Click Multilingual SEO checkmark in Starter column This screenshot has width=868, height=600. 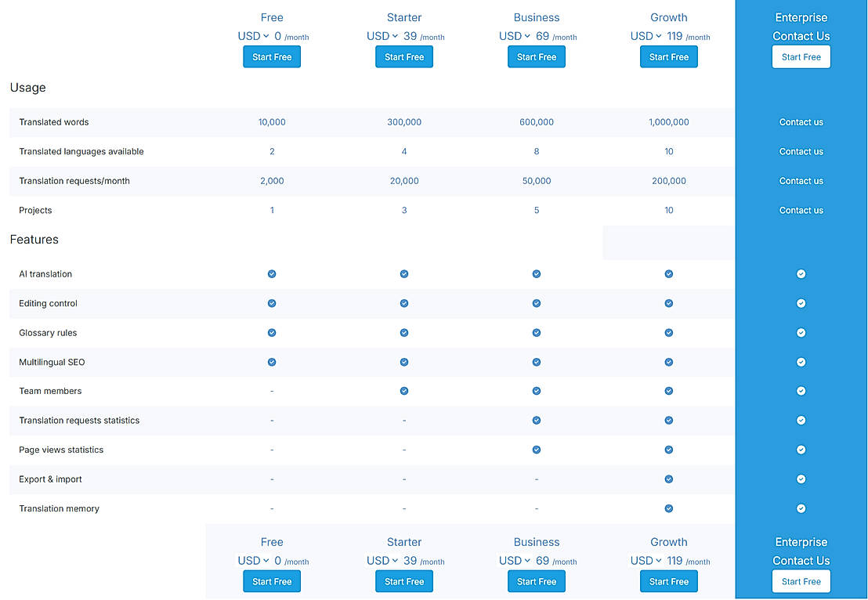tap(404, 362)
